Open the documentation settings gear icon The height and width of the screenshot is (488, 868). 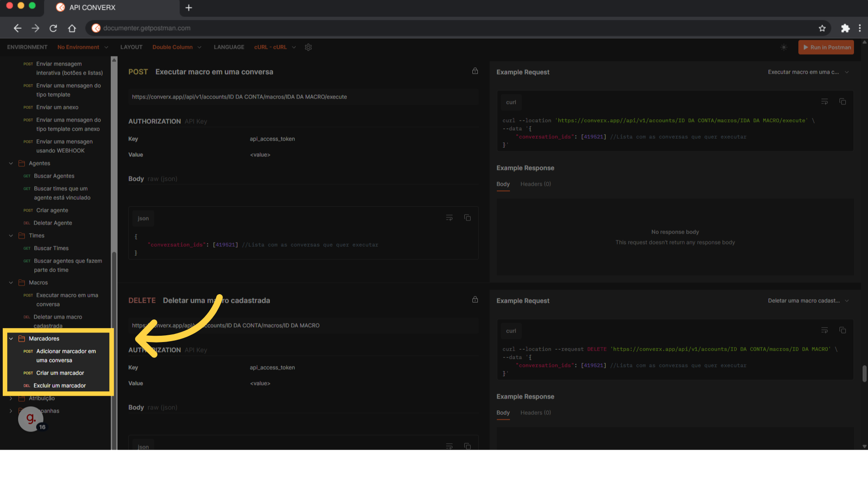[x=308, y=47]
